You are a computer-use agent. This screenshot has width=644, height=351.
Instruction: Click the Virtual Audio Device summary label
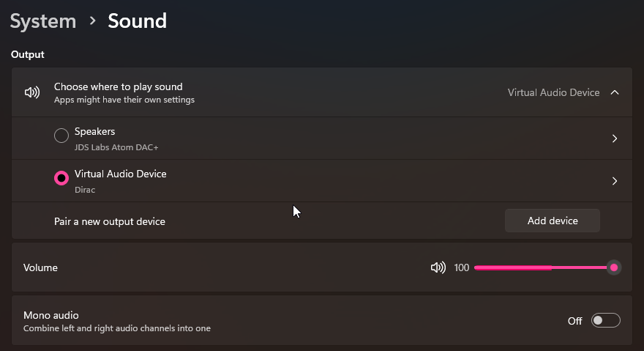553,92
